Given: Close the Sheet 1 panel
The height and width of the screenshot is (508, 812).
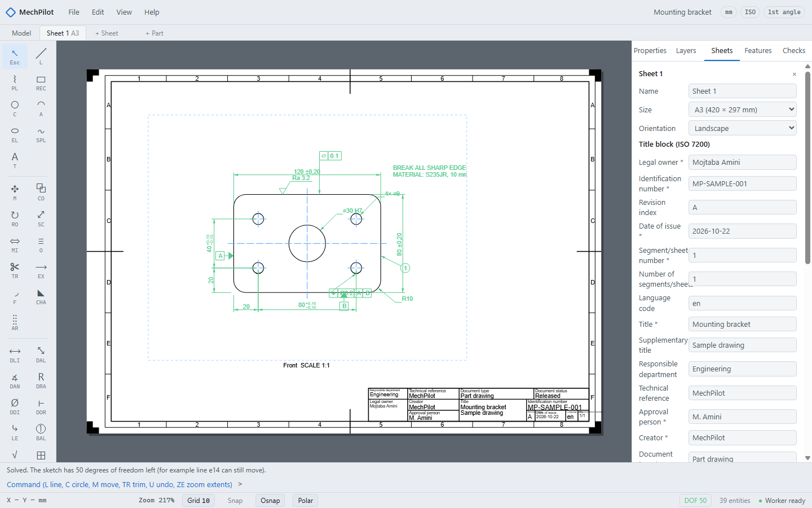Looking at the screenshot, I should [795, 74].
